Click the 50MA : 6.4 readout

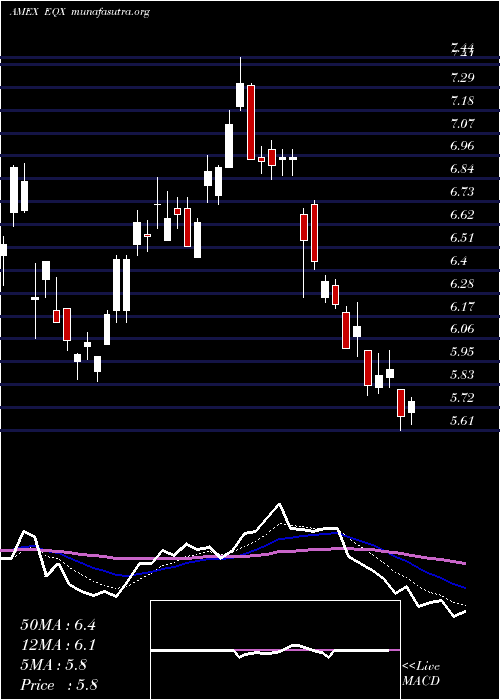(58, 625)
